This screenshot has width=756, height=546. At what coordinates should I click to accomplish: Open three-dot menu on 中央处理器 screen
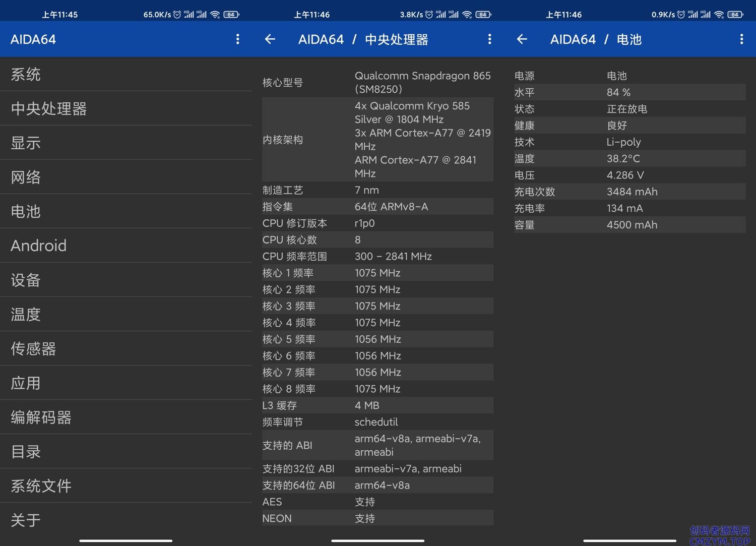(489, 39)
